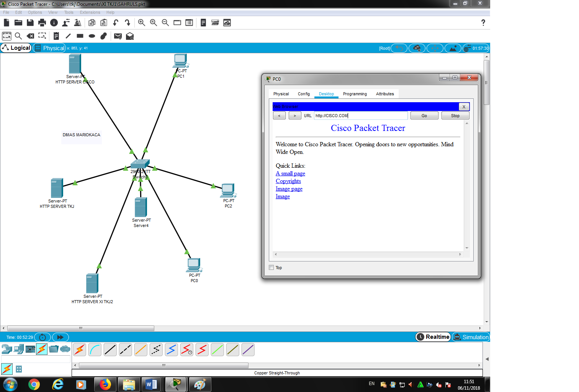Close the Web Browser with the X button
The width and height of the screenshot is (579, 392).
(464, 107)
